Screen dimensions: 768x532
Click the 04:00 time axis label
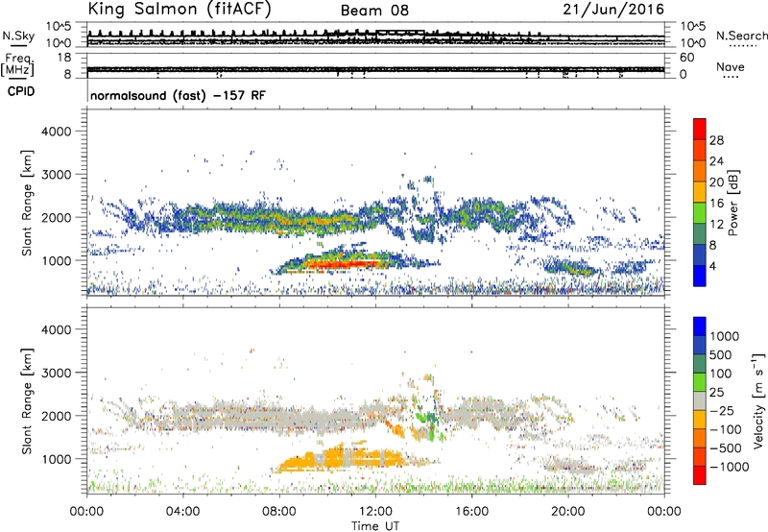[x=182, y=512]
